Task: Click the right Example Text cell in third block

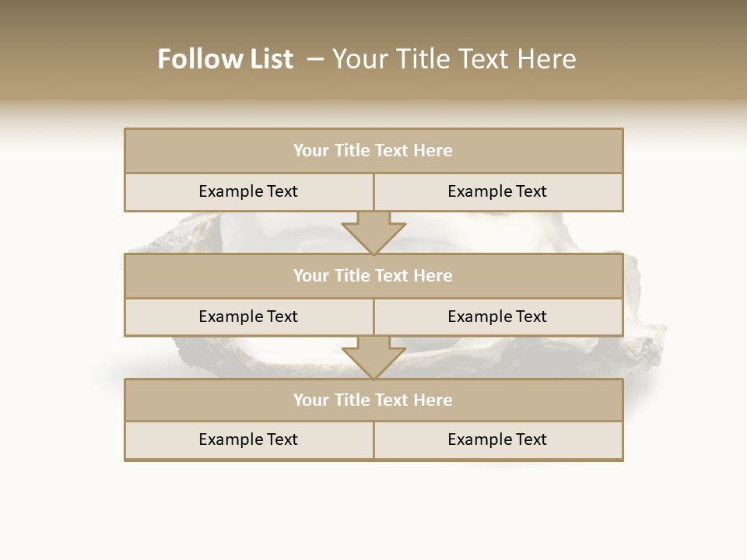Action: click(497, 439)
